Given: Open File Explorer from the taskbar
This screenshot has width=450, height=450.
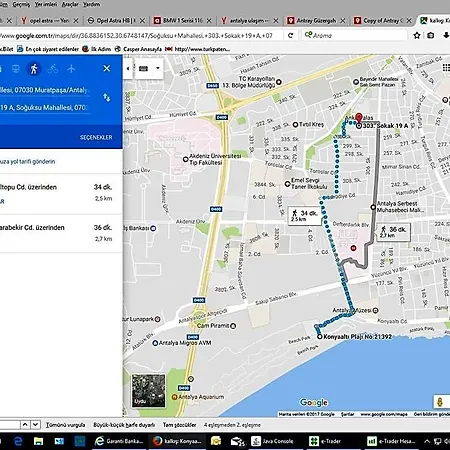Looking at the screenshot, I should 38,441.
